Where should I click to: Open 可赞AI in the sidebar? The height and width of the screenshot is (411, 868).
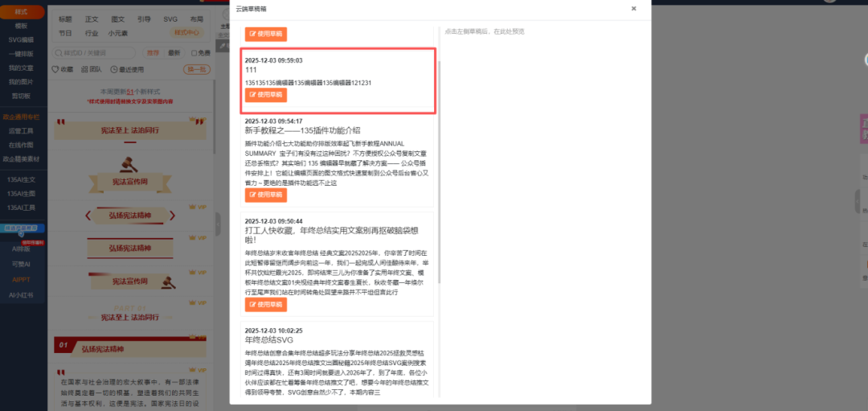click(23, 264)
